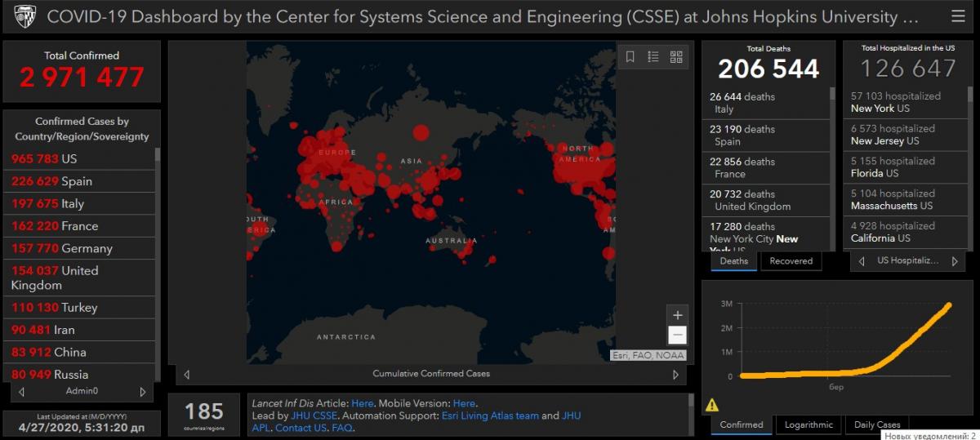The height and width of the screenshot is (440, 980).
Task: Show next map layer after Cumulative Confirmed Cases
Action: click(675, 375)
